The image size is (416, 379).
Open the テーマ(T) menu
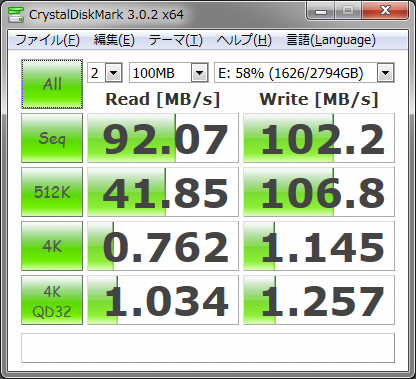coord(175,40)
